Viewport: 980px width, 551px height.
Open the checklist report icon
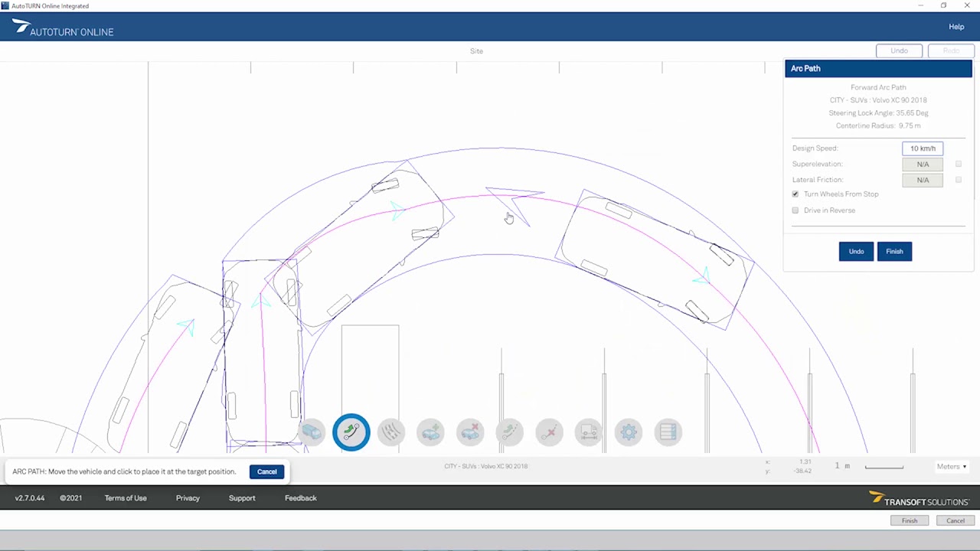click(668, 432)
